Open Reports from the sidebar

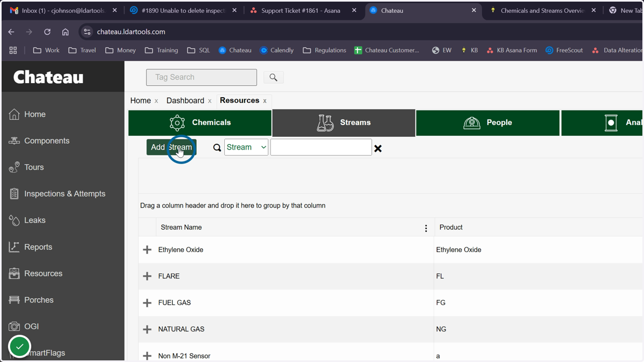38,247
